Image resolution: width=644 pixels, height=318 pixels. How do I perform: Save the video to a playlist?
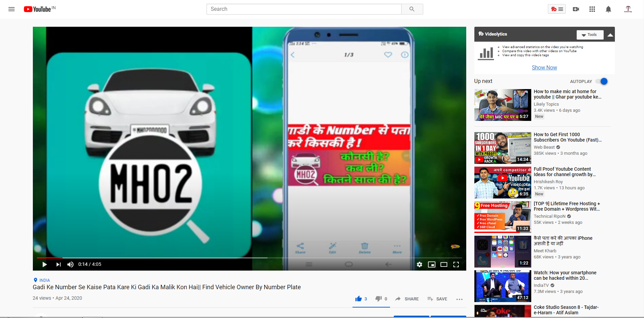437,299
